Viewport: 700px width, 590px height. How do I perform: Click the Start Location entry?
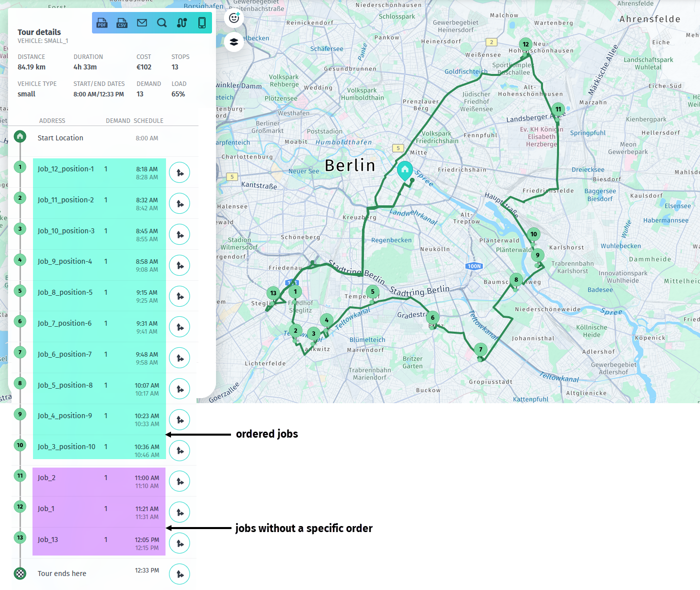(x=60, y=138)
